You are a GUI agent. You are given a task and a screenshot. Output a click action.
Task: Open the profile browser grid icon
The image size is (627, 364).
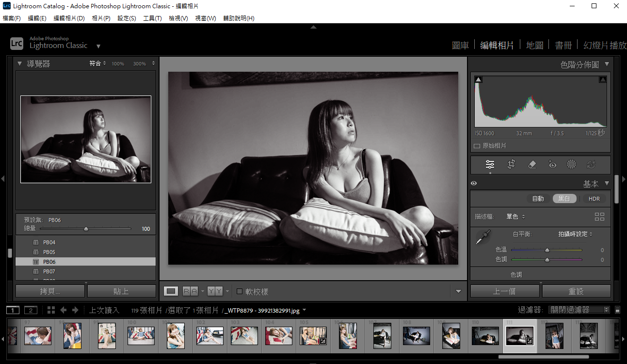pyautogui.click(x=599, y=217)
